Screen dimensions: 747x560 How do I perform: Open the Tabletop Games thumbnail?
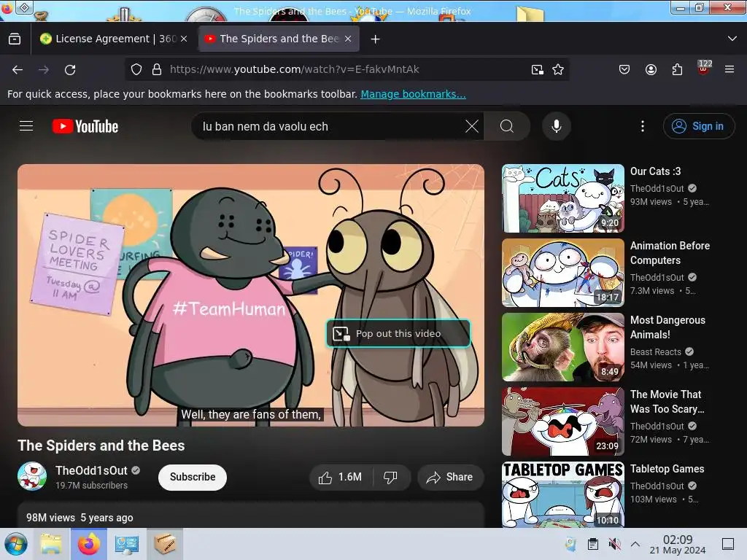(x=563, y=494)
